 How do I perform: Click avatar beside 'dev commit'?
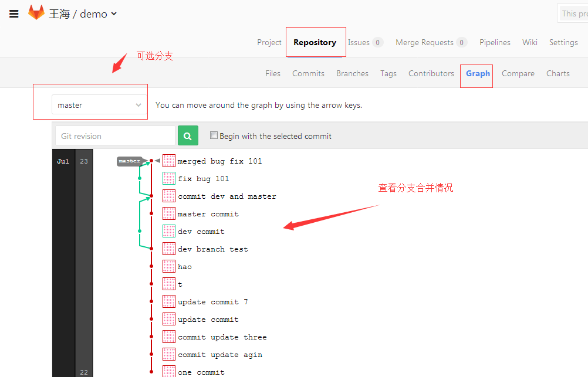[169, 231]
